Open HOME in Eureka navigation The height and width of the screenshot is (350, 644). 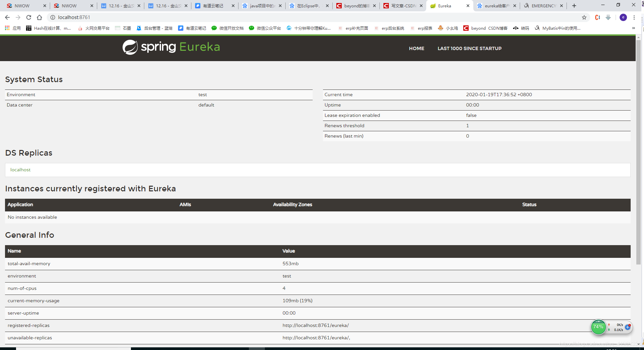click(417, 48)
